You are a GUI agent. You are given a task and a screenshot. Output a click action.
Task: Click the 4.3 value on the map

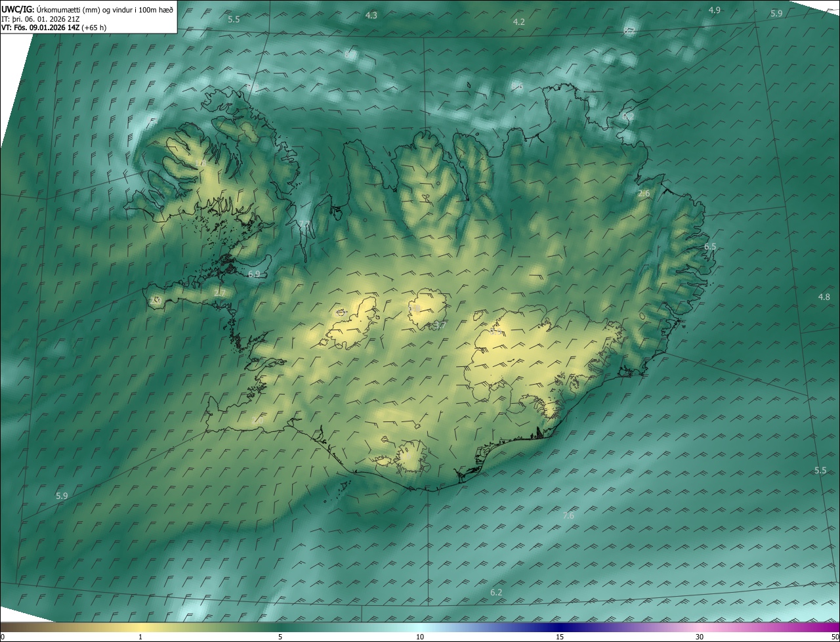click(x=371, y=15)
